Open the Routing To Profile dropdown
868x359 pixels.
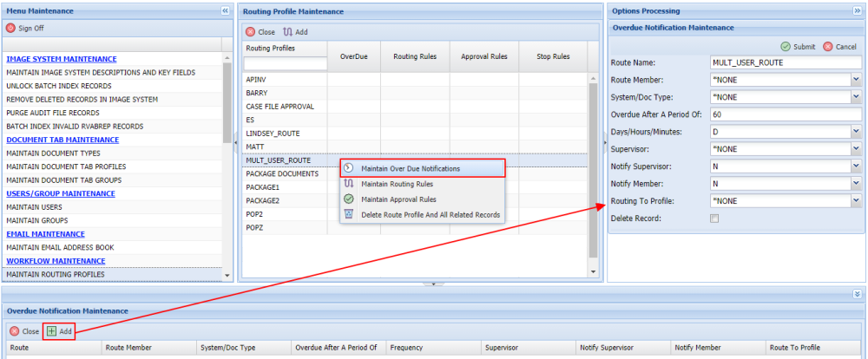coord(857,201)
